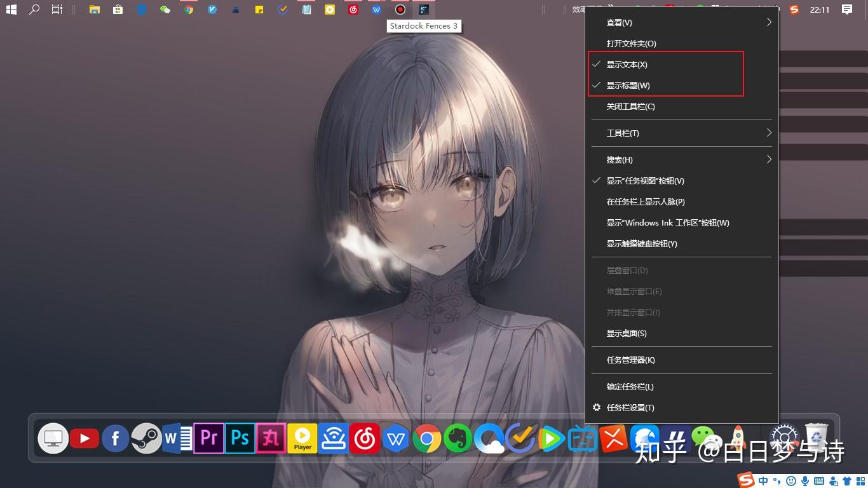This screenshot has height=488, width=868.
Task: Click the emoji face on Sogou bar
Action: coord(791,481)
